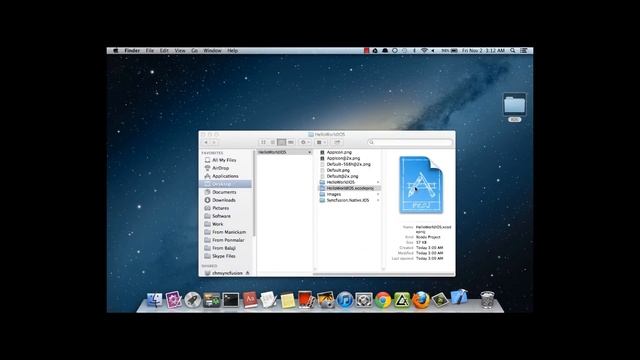Click the Wi-Fi status icon
640x360 pixels.
coord(424,51)
